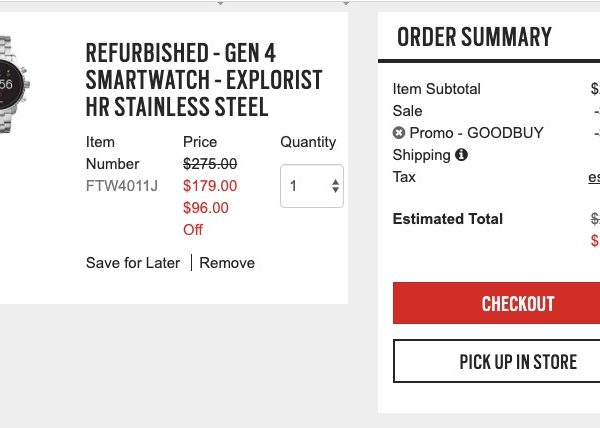Click the $96.00 Off savings text

pyautogui.click(x=206, y=218)
